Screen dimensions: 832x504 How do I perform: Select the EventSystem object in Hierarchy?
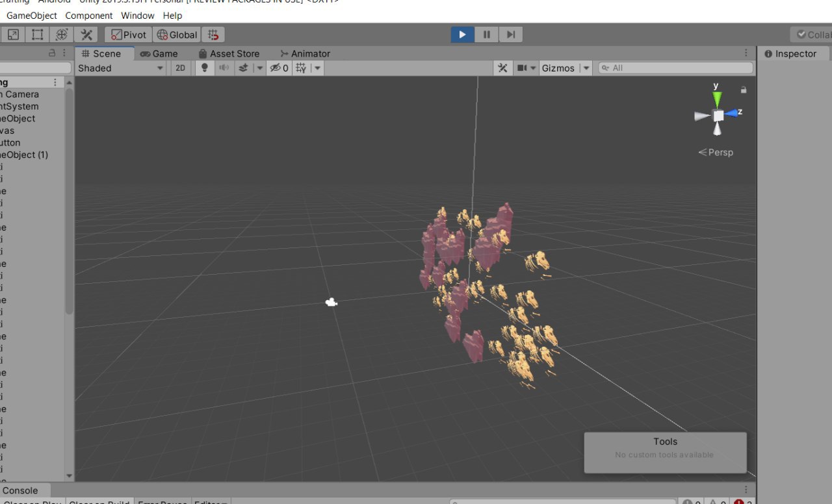[19, 107]
